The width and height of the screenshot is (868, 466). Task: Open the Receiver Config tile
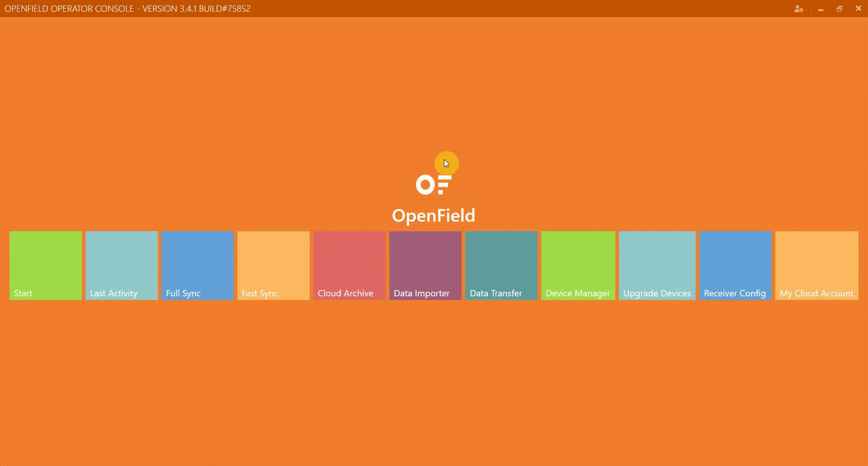pos(736,266)
